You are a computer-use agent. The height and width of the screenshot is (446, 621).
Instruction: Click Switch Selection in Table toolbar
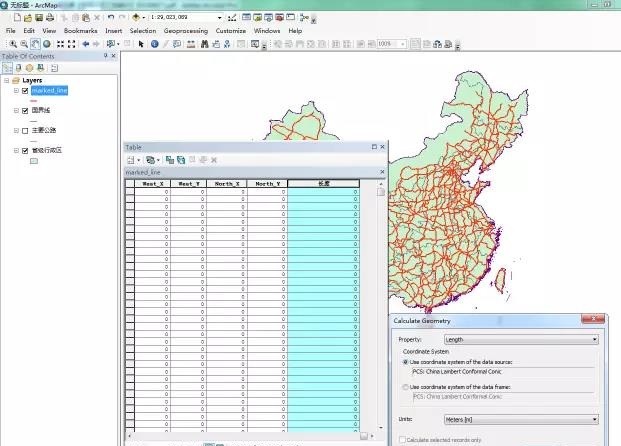181,160
